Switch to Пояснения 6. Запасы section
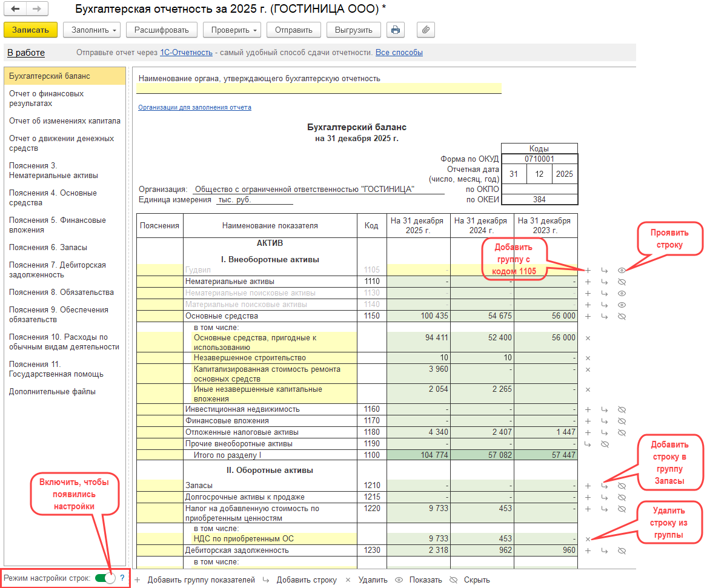Screen dimensions: 707x588 48,247
